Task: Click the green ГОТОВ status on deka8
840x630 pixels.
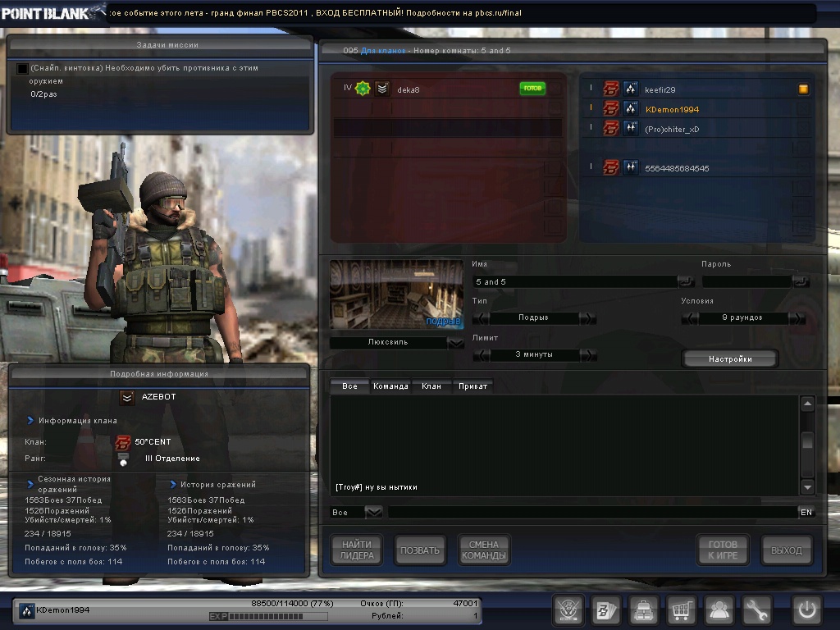Action: coord(532,89)
